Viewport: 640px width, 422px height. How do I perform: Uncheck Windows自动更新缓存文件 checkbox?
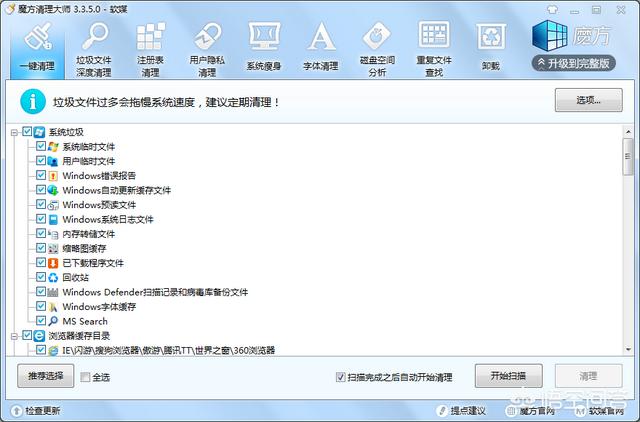pos(40,189)
